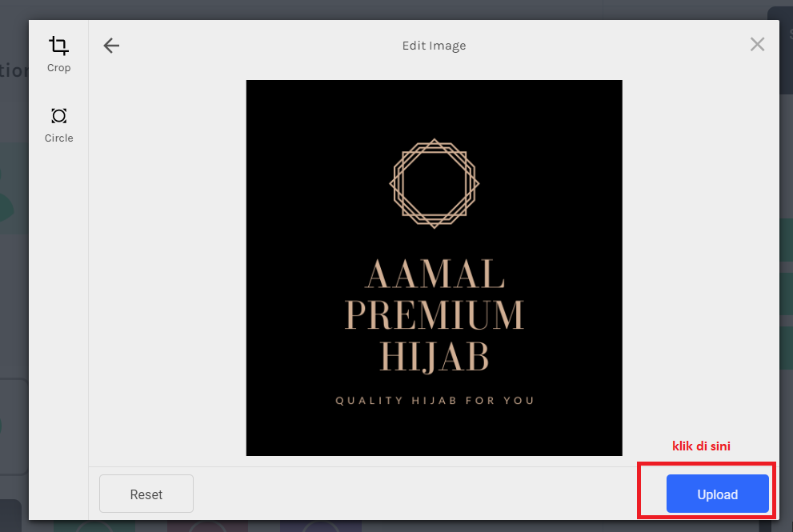Close the Edit Image dialog
This screenshot has width=793, height=532.
(757, 45)
